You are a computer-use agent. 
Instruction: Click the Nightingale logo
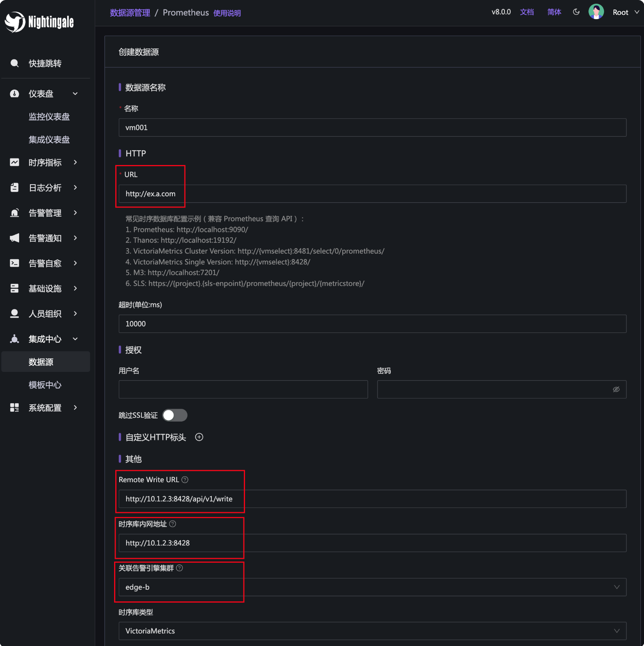pos(39,22)
